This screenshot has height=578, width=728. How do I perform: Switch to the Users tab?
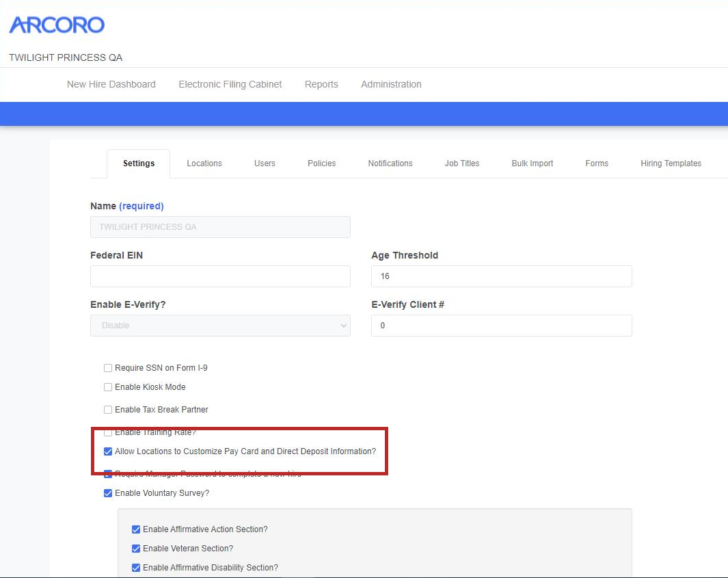[265, 163]
